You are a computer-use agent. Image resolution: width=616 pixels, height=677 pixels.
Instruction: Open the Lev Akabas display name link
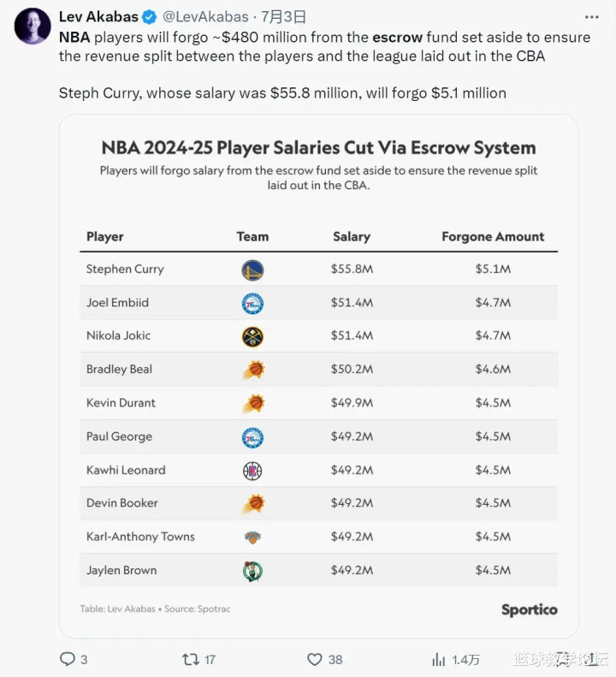point(98,17)
